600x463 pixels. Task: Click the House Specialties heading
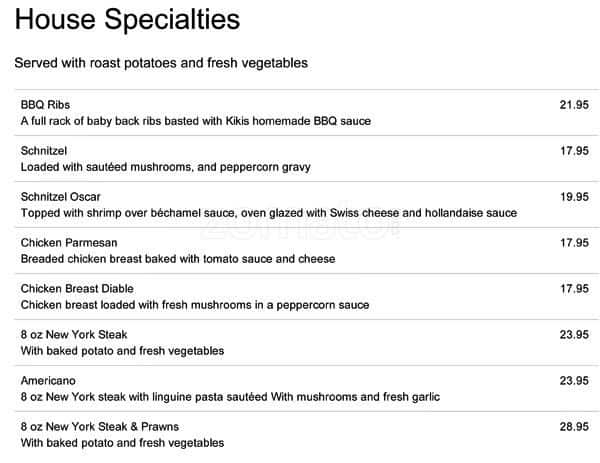point(128,19)
